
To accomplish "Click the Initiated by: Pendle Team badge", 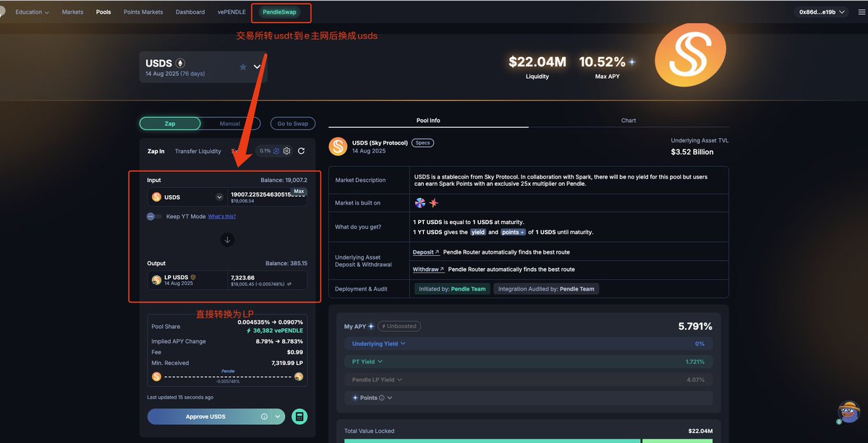I will (x=452, y=289).
